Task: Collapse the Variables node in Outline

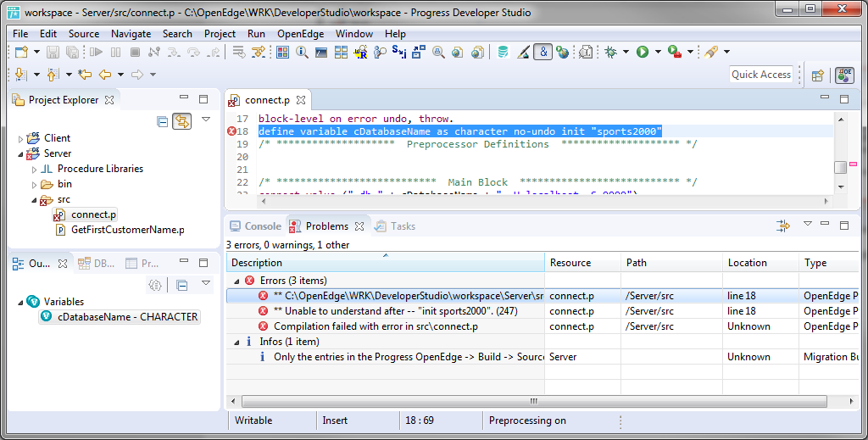Action: pos(21,302)
